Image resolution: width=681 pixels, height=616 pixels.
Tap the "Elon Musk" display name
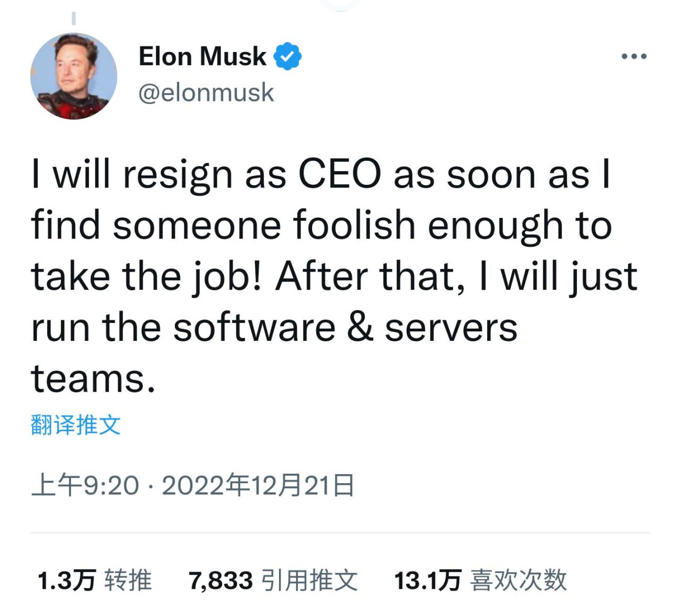[x=202, y=56]
